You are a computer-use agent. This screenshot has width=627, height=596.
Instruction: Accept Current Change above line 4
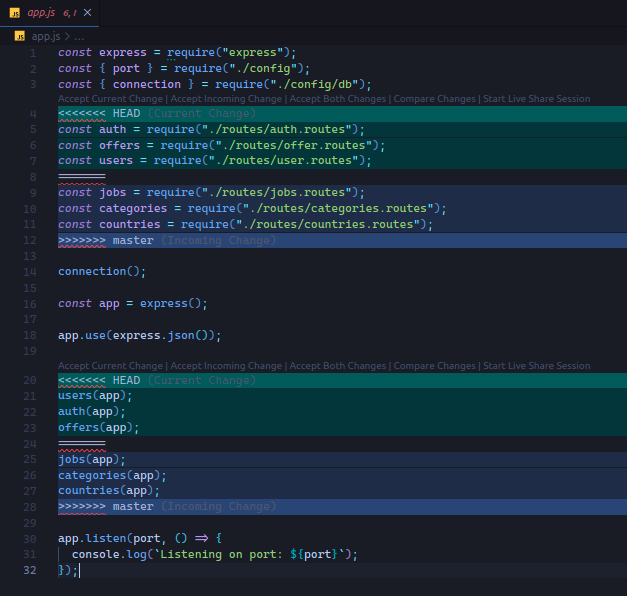tap(110, 99)
